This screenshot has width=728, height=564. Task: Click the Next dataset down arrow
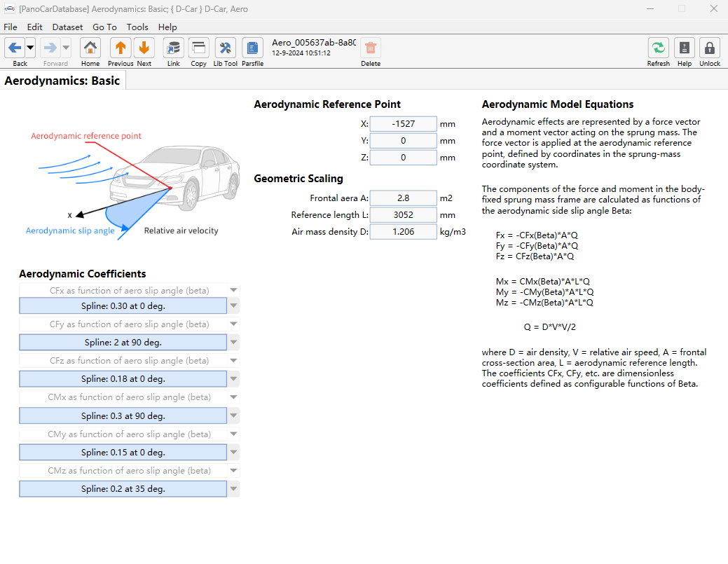[x=144, y=48]
